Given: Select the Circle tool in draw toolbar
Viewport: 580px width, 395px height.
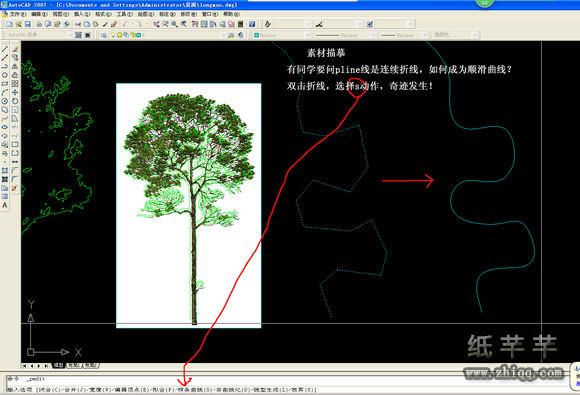Looking at the screenshot, I should [x=5, y=101].
